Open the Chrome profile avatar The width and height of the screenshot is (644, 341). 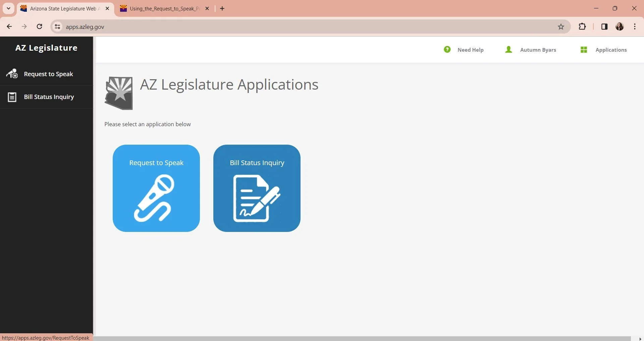[620, 27]
